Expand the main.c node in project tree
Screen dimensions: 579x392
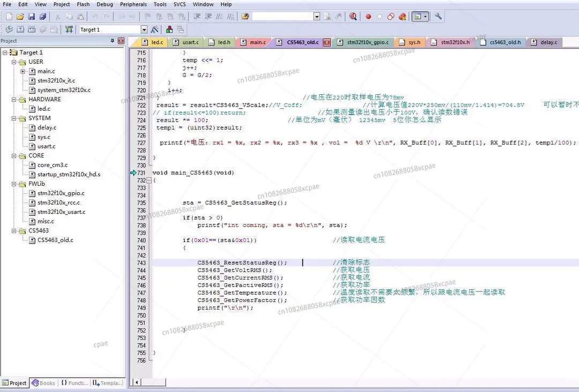point(23,71)
